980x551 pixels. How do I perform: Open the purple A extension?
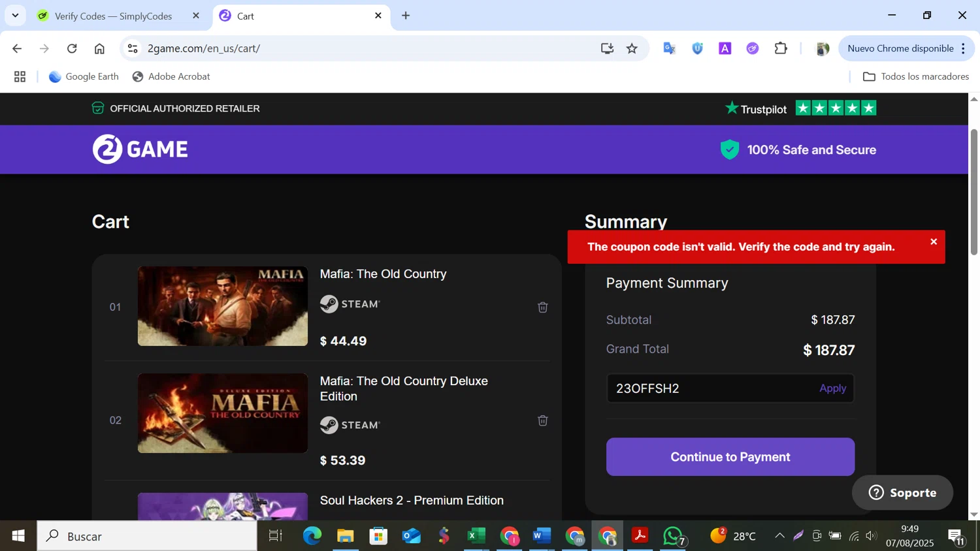(725, 48)
